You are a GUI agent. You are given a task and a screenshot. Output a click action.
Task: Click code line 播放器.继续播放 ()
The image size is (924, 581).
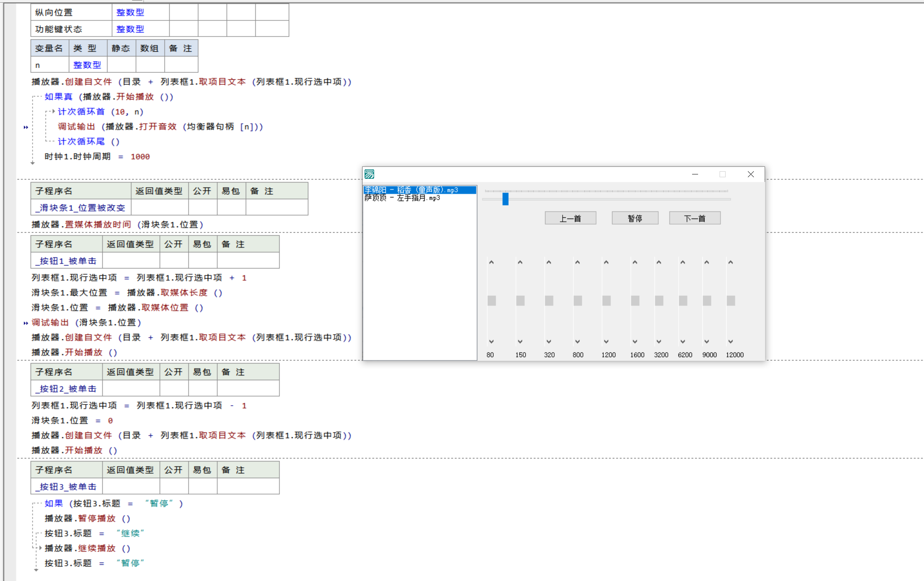87,548
